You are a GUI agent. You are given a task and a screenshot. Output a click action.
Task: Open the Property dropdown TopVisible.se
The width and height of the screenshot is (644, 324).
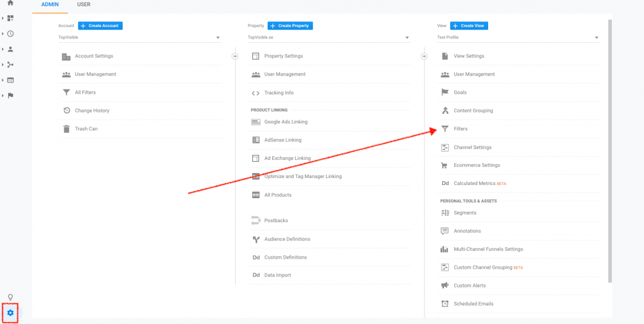[329, 37]
